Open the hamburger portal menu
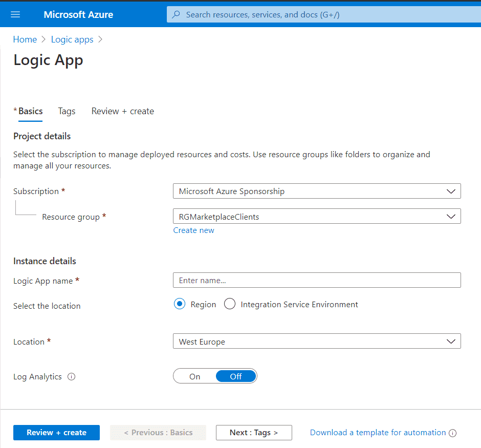481x448 pixels. (x=15, y=14)
